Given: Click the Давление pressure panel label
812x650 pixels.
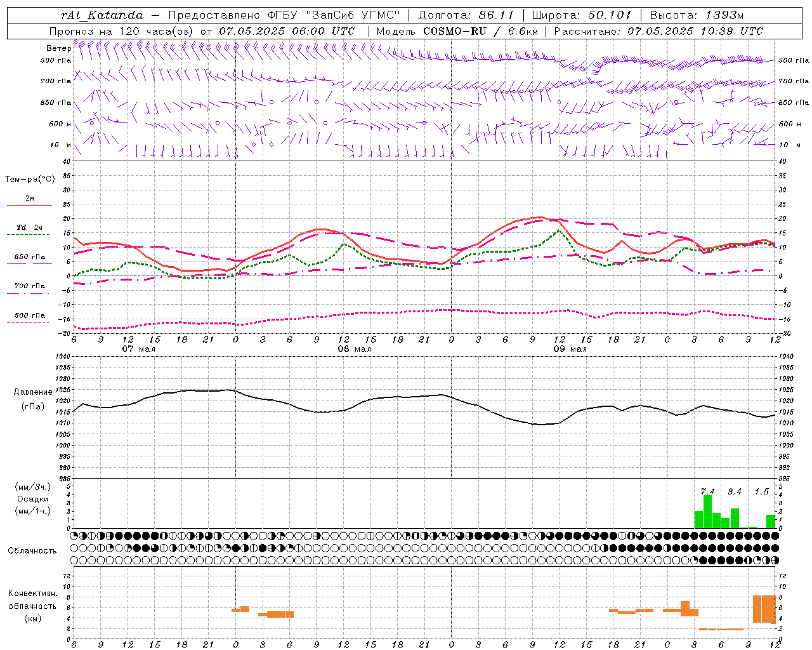Looking at the screenshot, I should [x=33, y=392].
